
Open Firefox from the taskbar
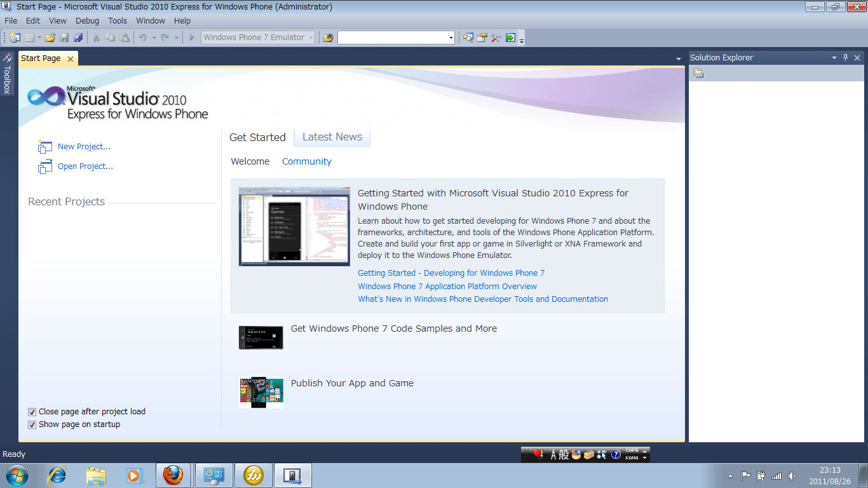click(x=173, y=475)
